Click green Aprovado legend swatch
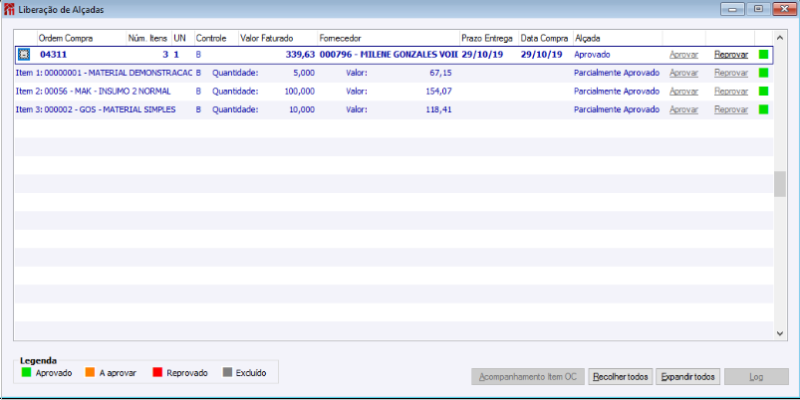Viewport: 800px width, 400px height. [26, 373]
